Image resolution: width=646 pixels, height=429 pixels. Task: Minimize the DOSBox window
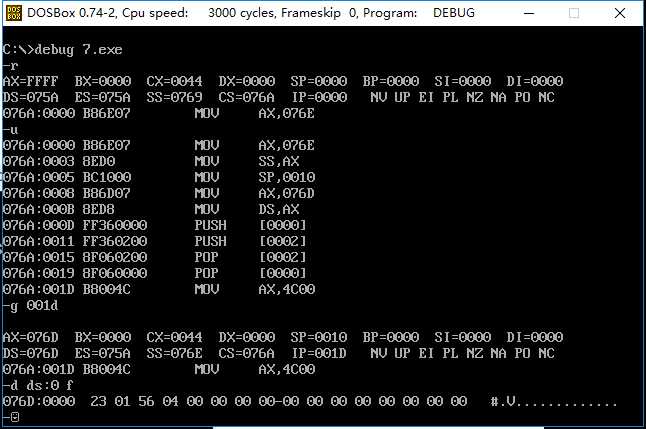pyautogui.click(x=529, y=13)
